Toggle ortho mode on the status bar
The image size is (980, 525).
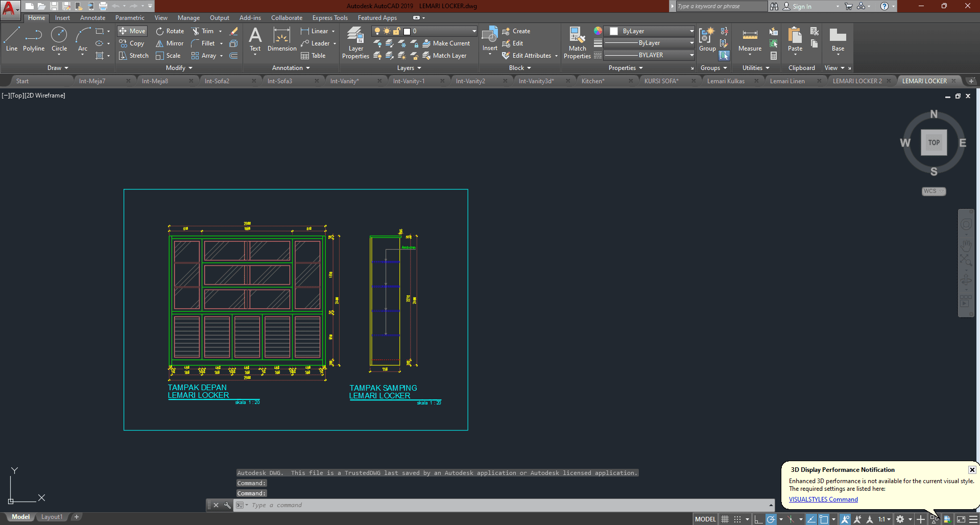(x=757, y=519)
